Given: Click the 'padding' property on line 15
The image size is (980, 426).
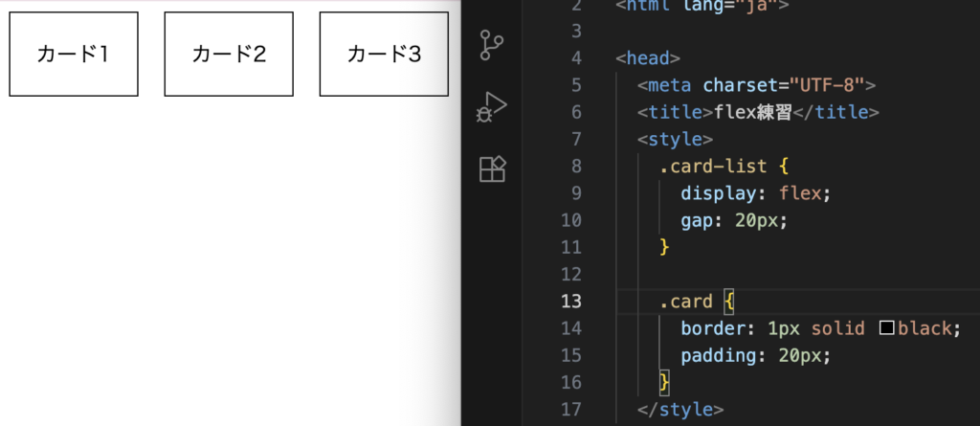Looking at the screenshot, I should click(719, 355).
